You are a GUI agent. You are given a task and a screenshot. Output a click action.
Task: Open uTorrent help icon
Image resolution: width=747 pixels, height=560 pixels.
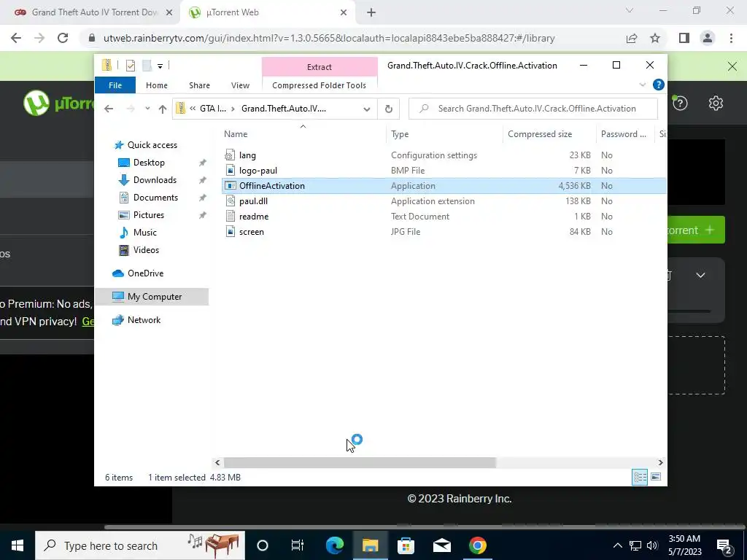pos(680,103)
